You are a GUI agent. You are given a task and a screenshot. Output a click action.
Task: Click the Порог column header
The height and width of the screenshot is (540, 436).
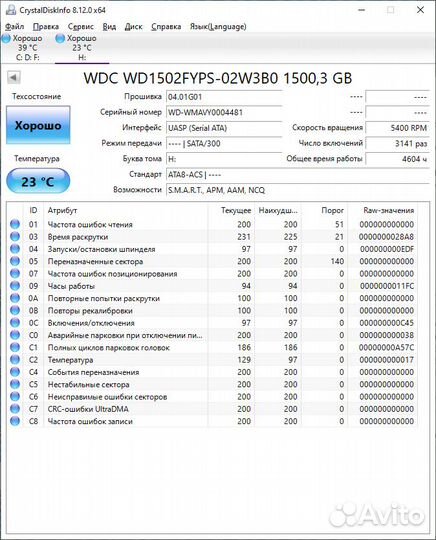(324, 210)
